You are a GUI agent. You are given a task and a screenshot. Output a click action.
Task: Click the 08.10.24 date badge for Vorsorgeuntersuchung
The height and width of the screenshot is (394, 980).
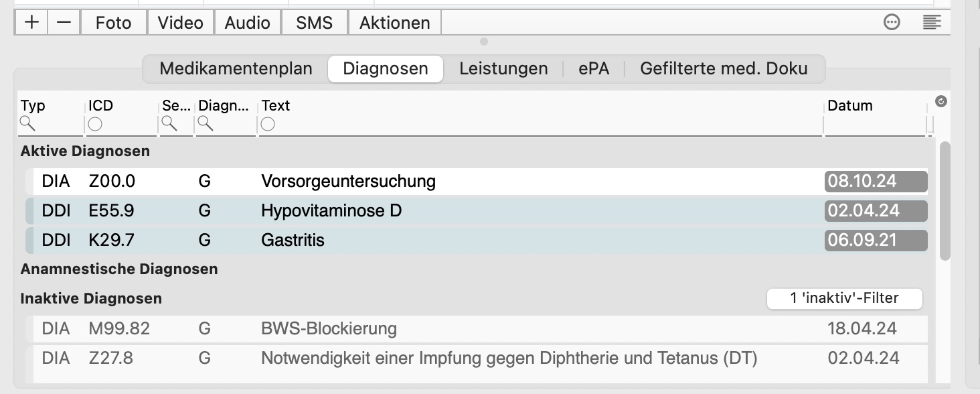coord(876,182)
